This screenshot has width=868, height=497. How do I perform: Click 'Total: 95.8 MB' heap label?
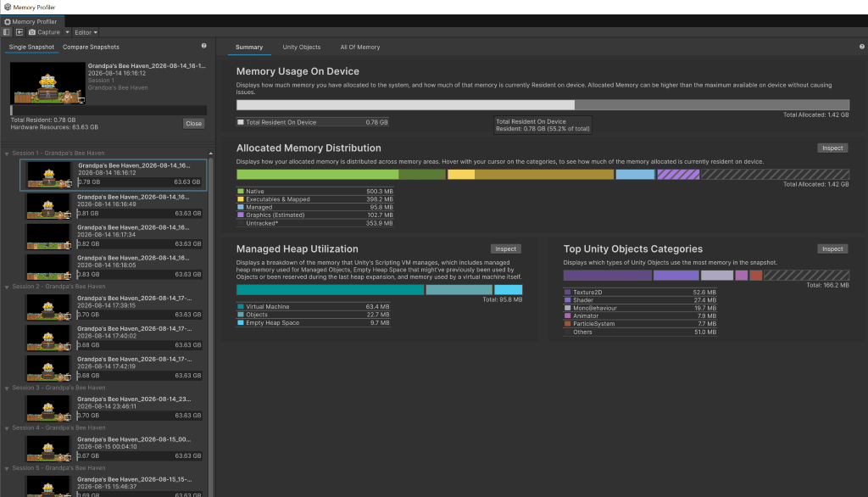[x=502, y=299]
